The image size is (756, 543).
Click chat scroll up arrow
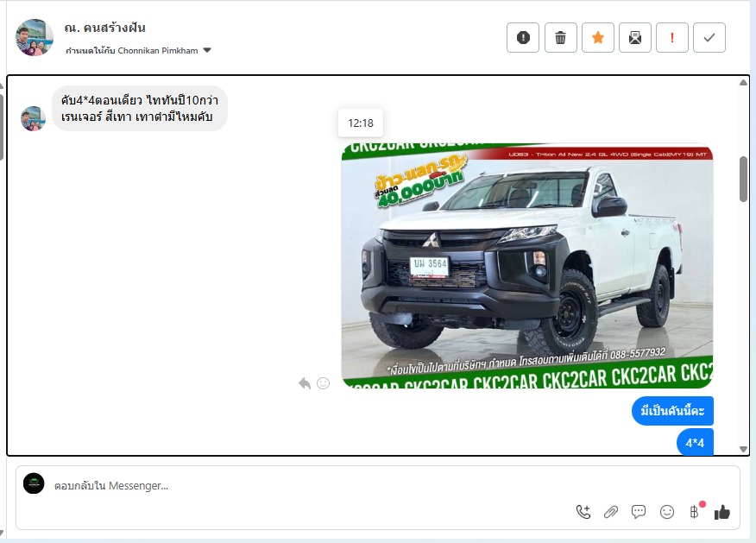(743, 83)
